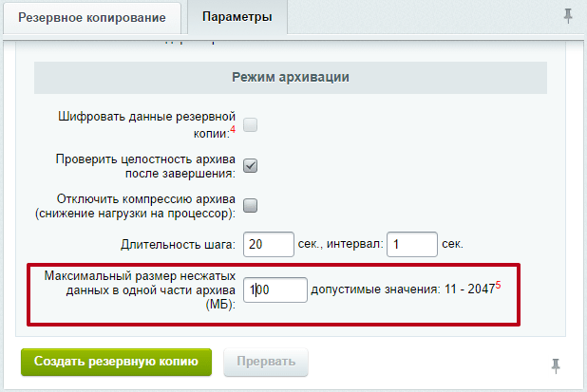Click the Максимальный размер несжатых данных label
Screen dimensions: 587x392
pyautogui.click(x=140, y=289)
